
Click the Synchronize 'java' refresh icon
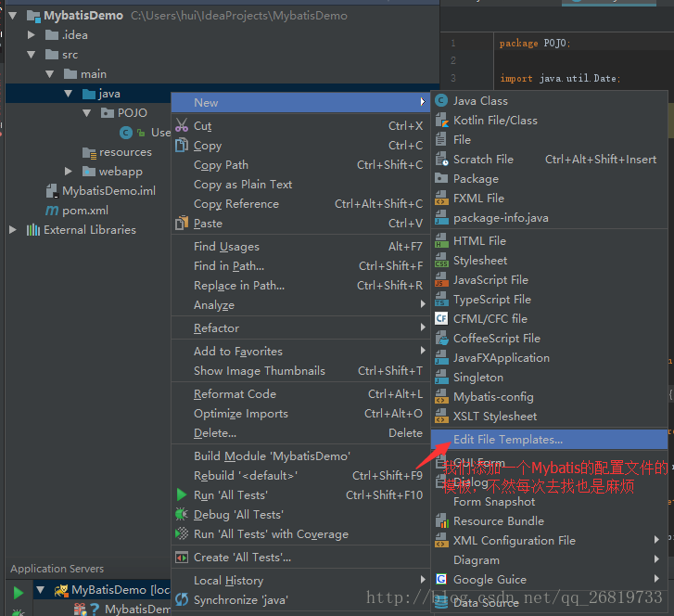point(182,599)
